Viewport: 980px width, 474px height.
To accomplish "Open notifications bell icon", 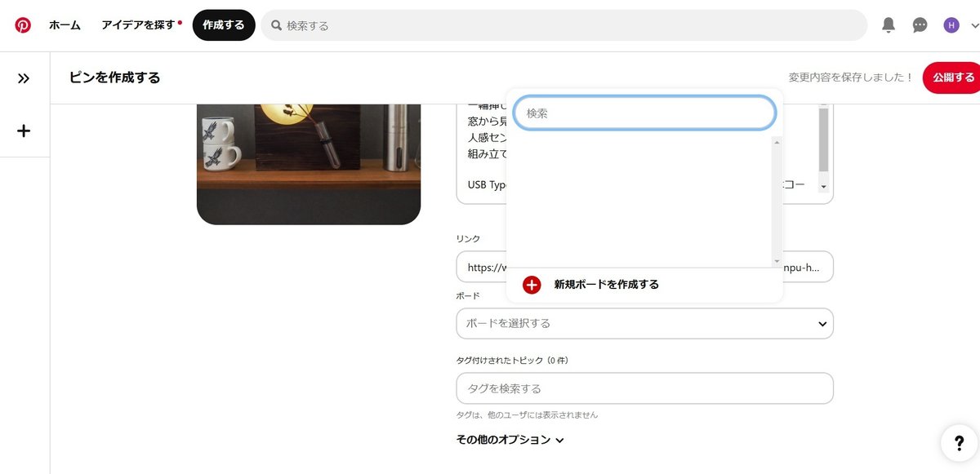I will [x=889, y=25].
